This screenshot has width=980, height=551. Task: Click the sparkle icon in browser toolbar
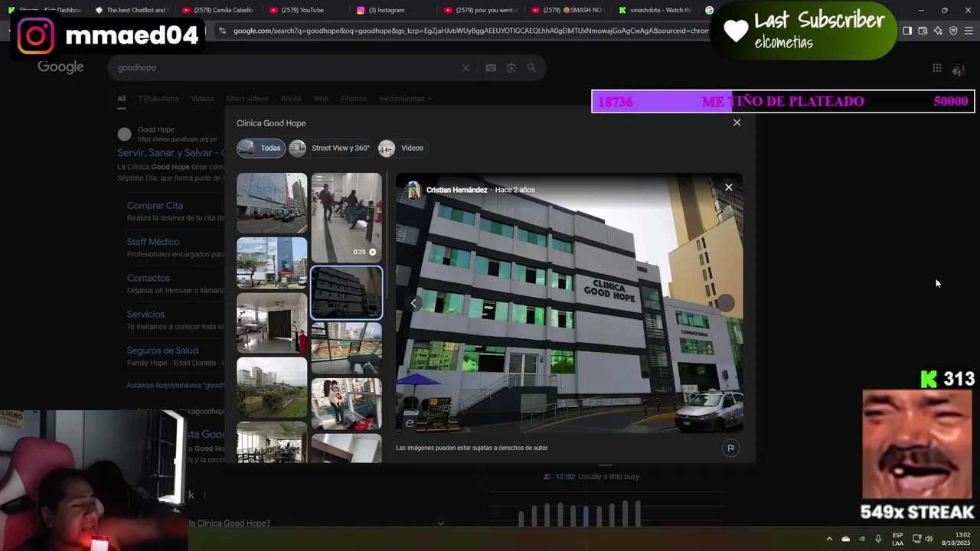(x=938, y=31)
